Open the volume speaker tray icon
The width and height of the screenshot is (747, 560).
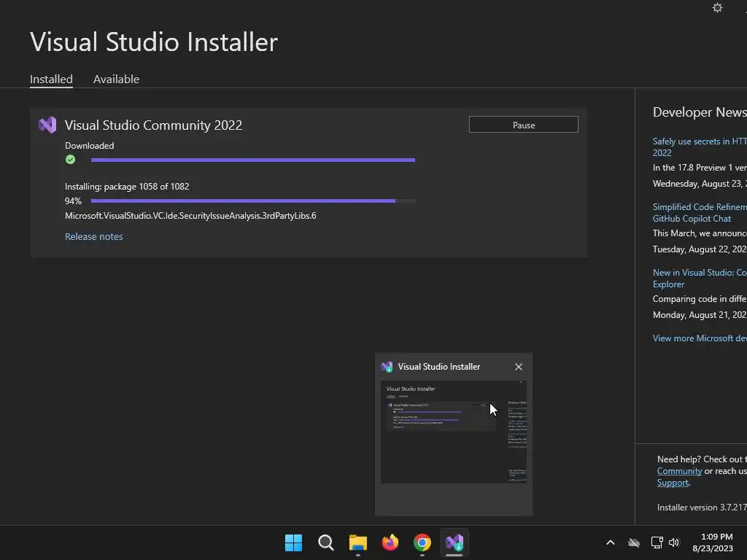[x=673, y=542]
